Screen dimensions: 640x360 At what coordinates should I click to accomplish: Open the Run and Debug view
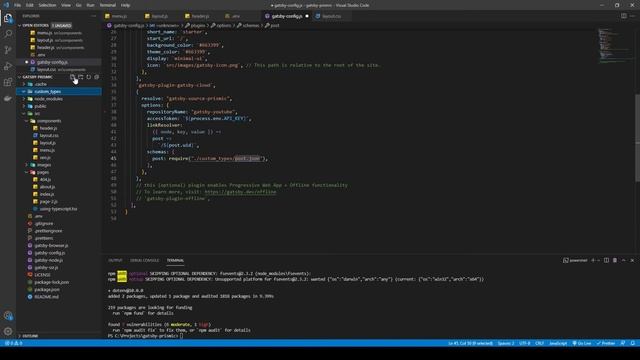[8, 66]
